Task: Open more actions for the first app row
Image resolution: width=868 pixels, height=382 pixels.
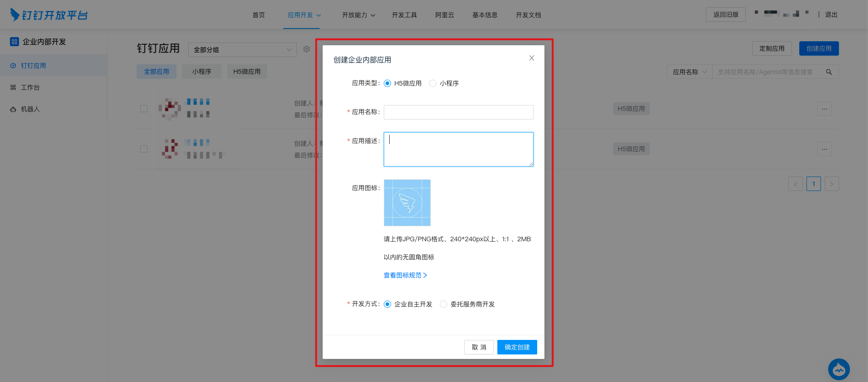Action: point(825,109)
